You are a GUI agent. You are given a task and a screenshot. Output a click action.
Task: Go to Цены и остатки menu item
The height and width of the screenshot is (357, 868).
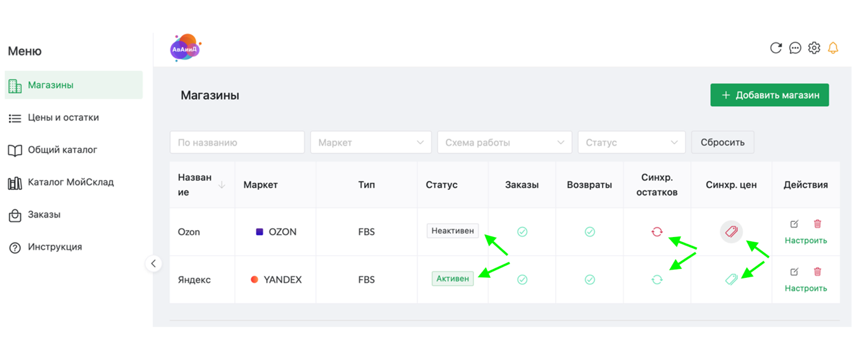tap(63, 118)
